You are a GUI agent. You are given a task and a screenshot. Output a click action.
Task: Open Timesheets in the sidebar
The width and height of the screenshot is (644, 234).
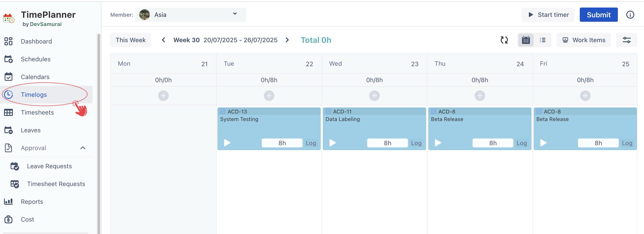pos(37,113)
